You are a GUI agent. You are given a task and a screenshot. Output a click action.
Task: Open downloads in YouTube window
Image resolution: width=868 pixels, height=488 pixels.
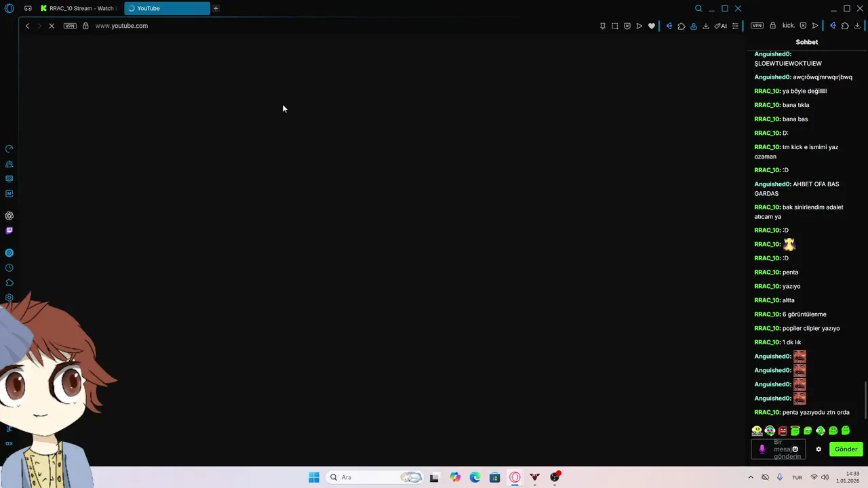click(x=706, y=26)
